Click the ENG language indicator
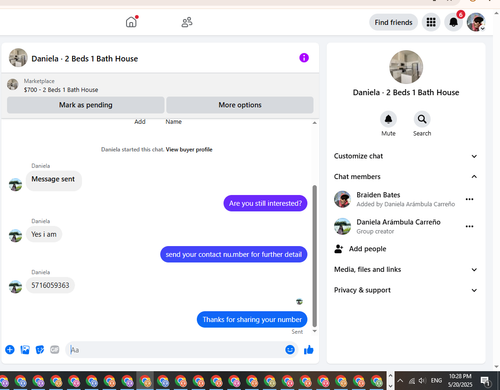Image resolution: width=500 pixels, height=390 pixels. [436, 380]
